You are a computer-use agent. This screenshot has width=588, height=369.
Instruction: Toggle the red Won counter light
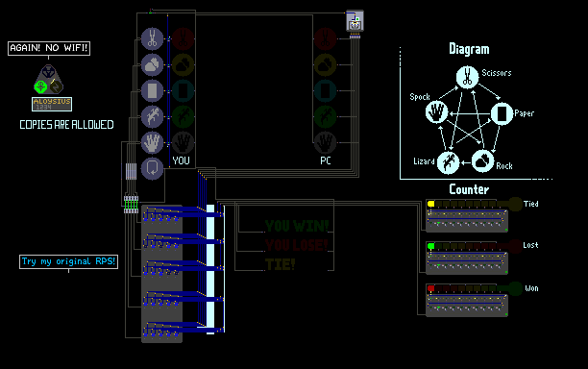click(x=430, y=288)
